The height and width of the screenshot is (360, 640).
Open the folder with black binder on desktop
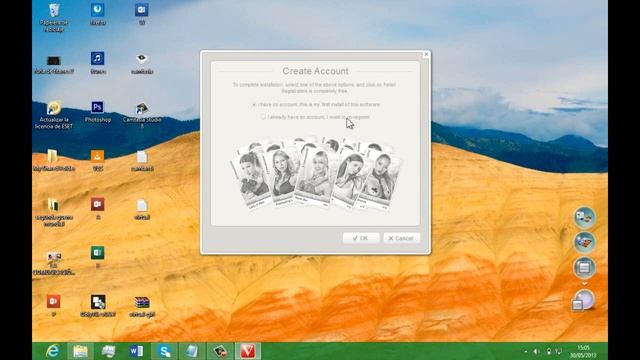(54, 212)
